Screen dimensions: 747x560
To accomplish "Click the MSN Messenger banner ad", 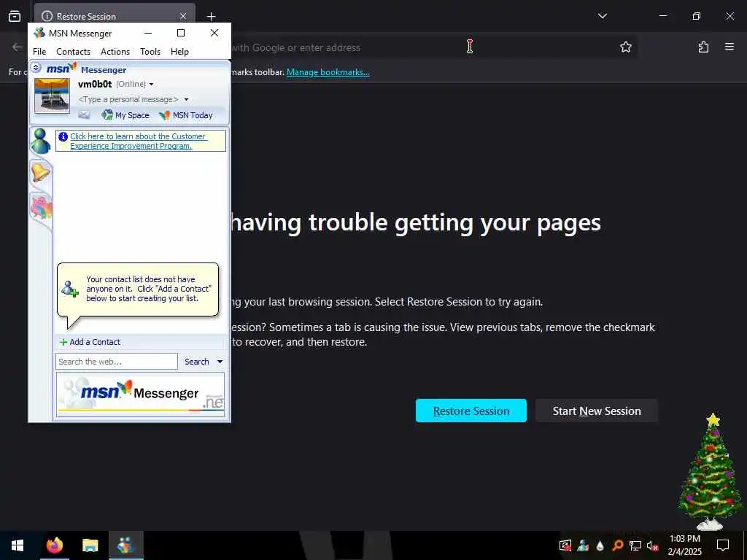I will click(140, 394).
